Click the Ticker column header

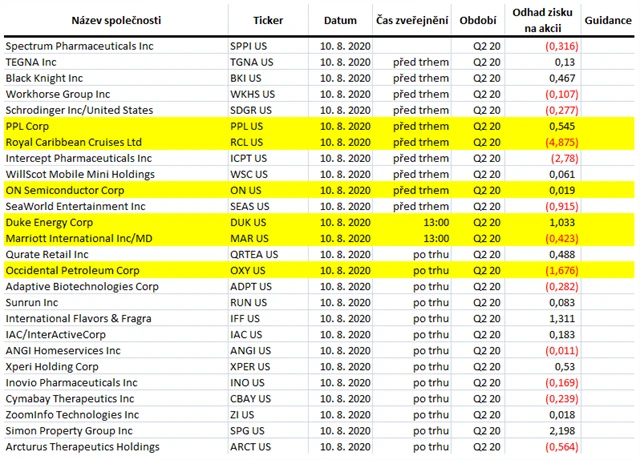(x=268, y=20)
